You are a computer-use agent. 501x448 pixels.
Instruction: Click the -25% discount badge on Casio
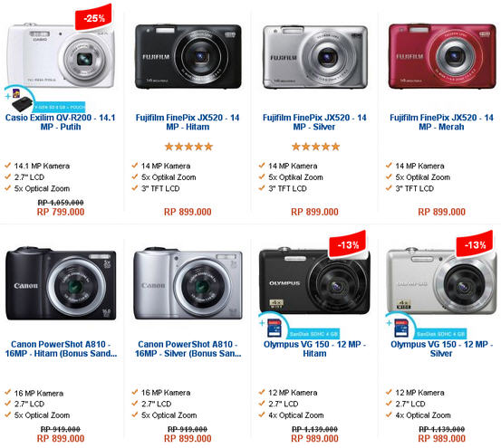click(93, 17)
